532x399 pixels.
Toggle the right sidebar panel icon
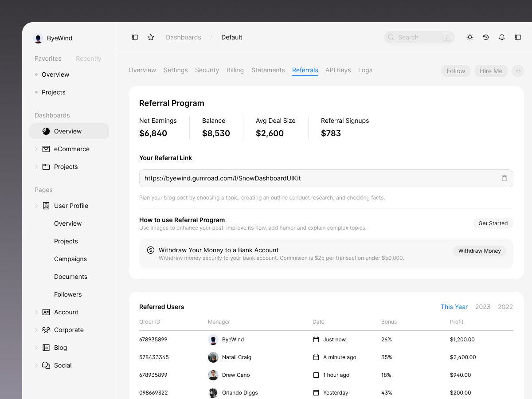[x=518, y=37]
